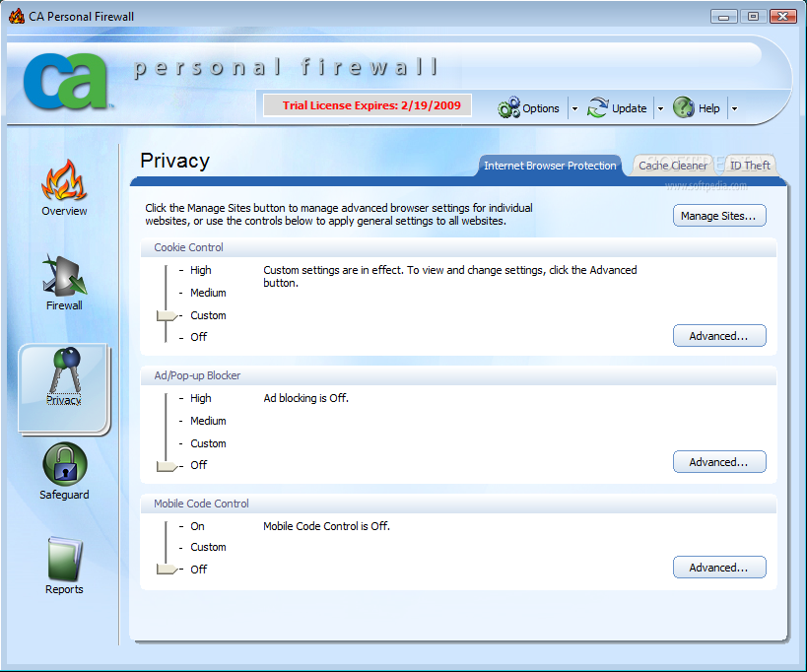Set Mobile Code Control slider to On
Image resolution: width=807 pixels, height=672 pixels.
coord(197,526)
